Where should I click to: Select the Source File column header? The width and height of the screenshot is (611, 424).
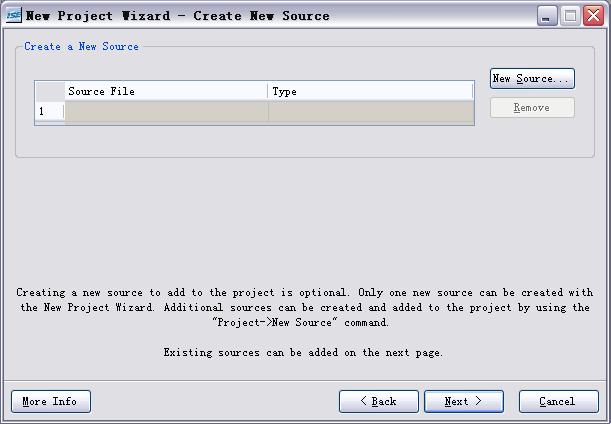coord(166,92)
